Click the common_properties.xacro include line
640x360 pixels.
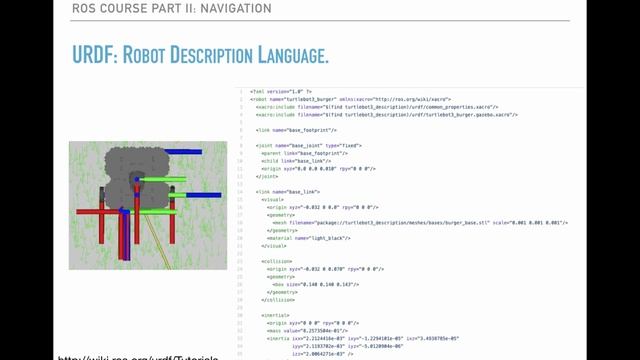377,107
